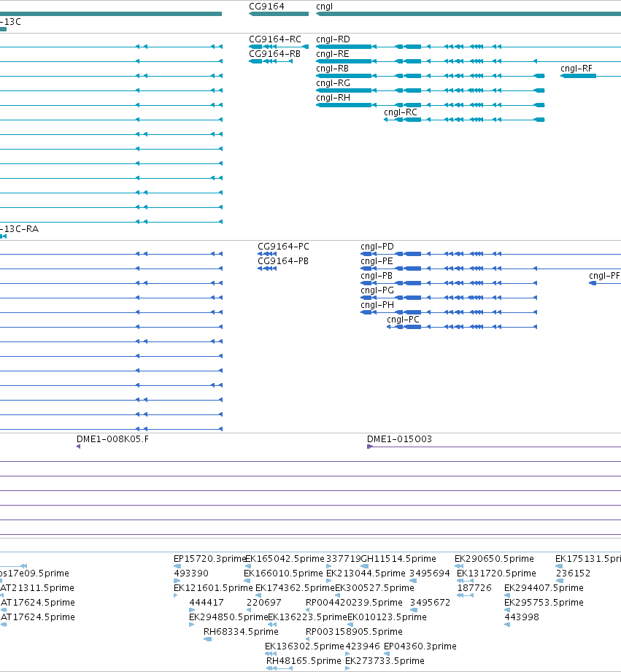Open EST EK294407.5prime
Screen dimensions: 621x672
tap(544, 587)
